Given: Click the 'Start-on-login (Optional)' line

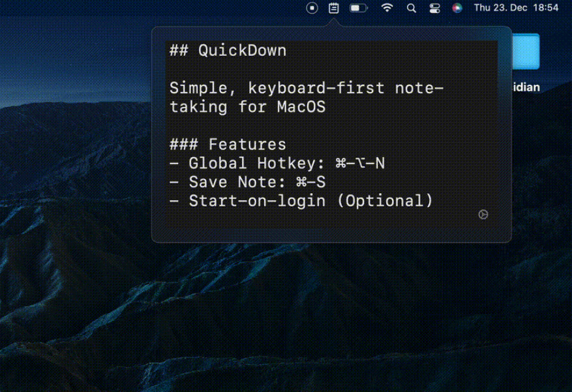Looking at the screenshot, I should tap(301, 201).
